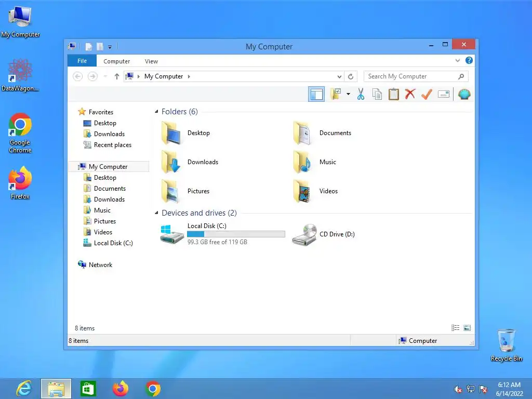Image resolution: width=532 pixels, height=399 pixels.
Task: Click the DataWagon desktop shortcut
Action: click(x=20, y=75)
